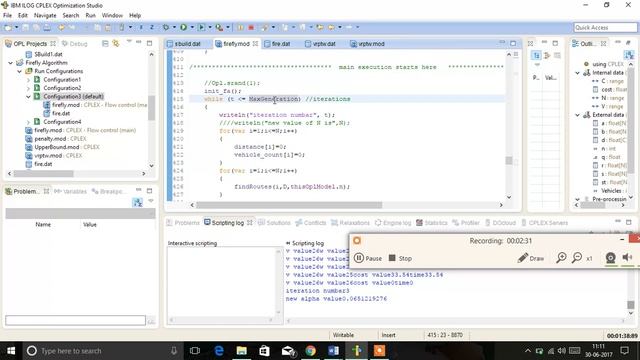Click Pause in the recording widget
The image size is (640, 360).
368,258
